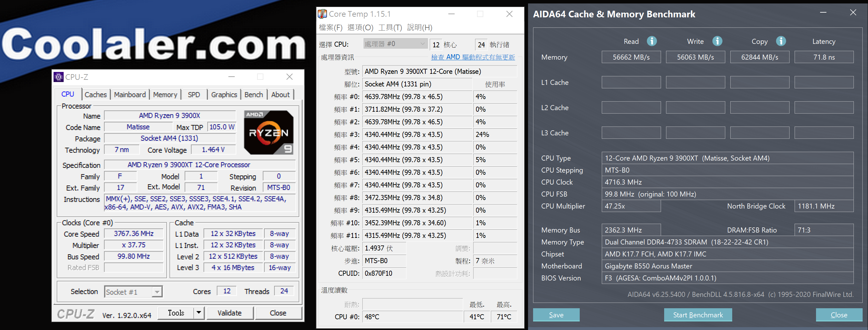
Task: Switch to the Caches tab in CPU-Z
Action: pyautogui.click(x=96, y=94)
